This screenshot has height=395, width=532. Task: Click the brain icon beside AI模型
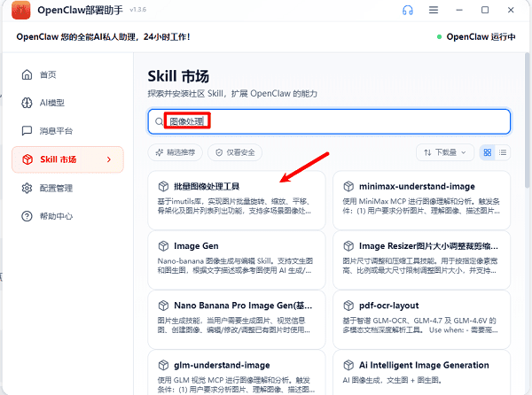pyautogui.click(x=27, y=103)
